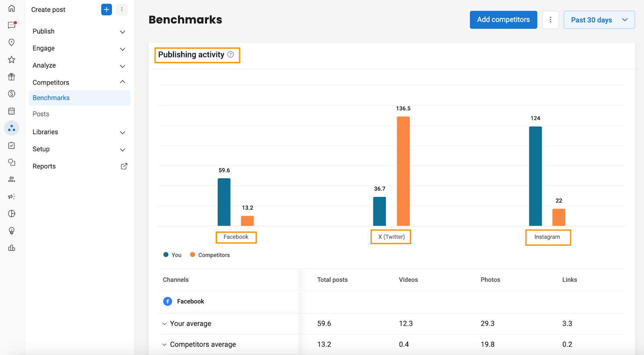The height and width of the screenshot is (355, 644).
Task: Open the location pin icon
Action: coord(12,42)
